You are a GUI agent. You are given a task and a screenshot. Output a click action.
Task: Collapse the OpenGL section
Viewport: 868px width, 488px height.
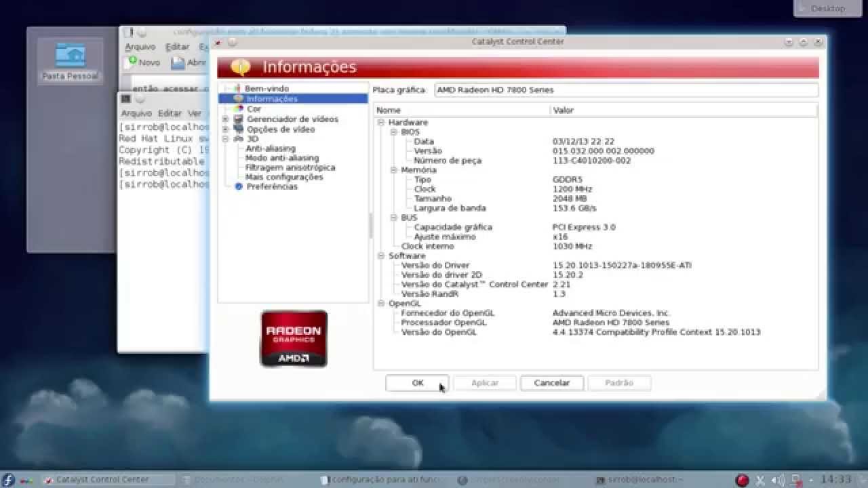[381, 304]
